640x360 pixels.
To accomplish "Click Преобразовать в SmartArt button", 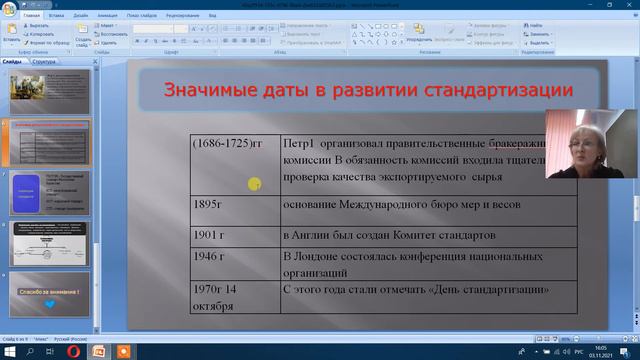I will pos(311,42).
